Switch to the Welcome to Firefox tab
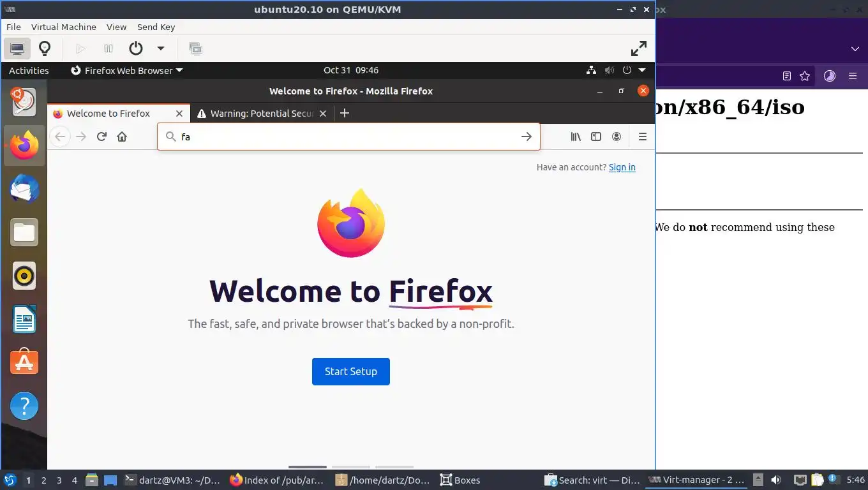 pyautogui.click(x=108, y=114)
